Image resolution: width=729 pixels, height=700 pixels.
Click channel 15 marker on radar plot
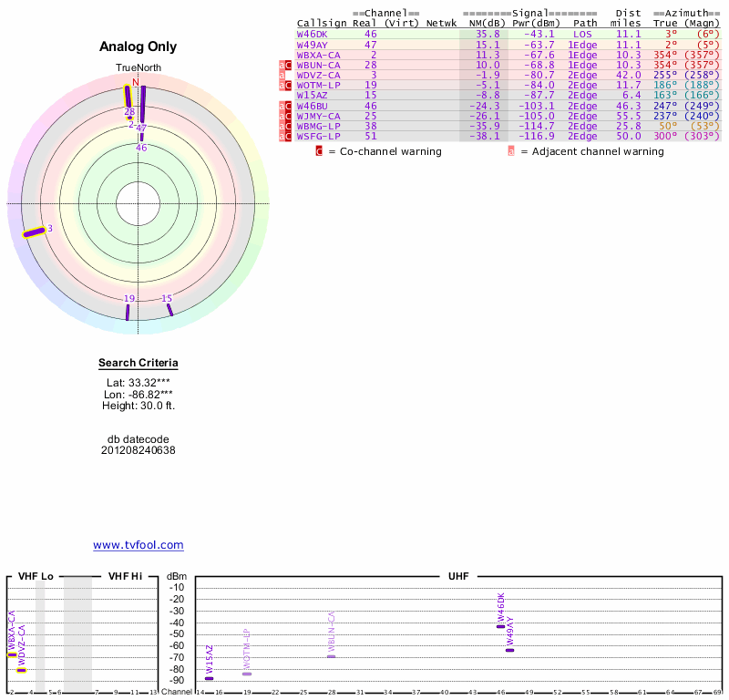(169, 310)
